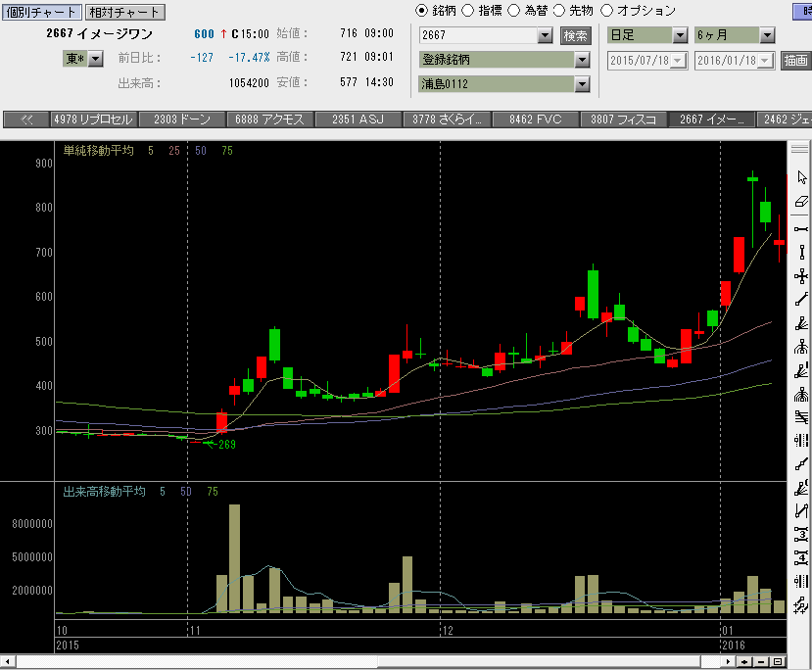Select the 為替 radio button
This screenshot has height=670, width=812.
(513, 11)
